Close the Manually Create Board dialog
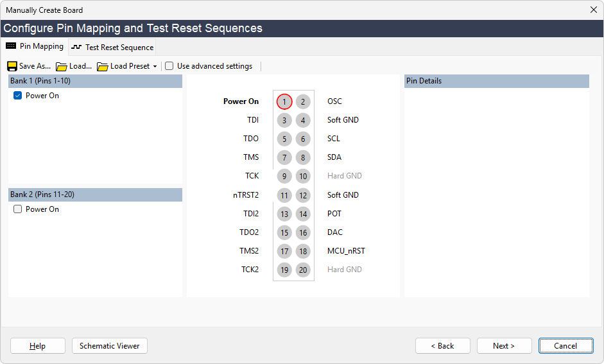This screenshot has height=364, width=604. pyautogui.click(x=593, y=10)
